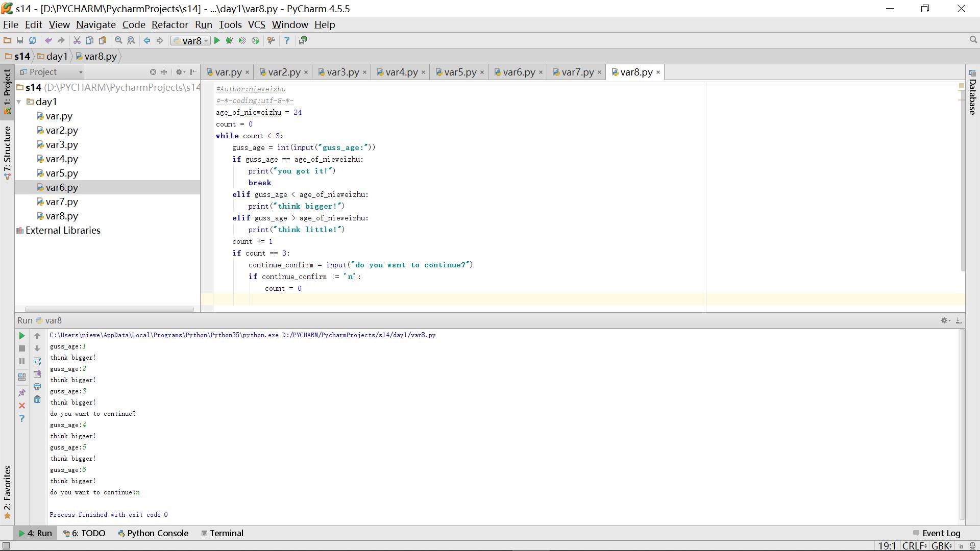This screenshot has width=980, height=551.
Task: Click the Redo arrow in toolbar
Action: click(x=61, y=40)
